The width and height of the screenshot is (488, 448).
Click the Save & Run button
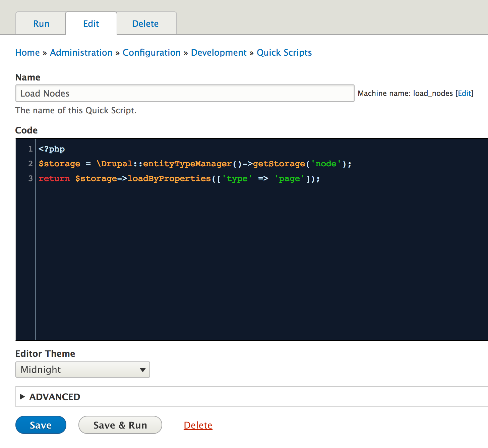[x=120, y=425]
